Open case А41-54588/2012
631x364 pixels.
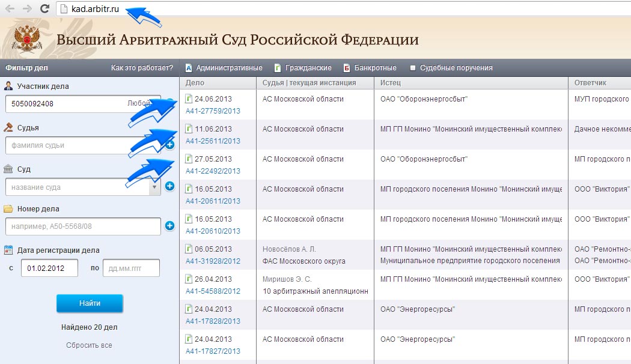point(213,291)
